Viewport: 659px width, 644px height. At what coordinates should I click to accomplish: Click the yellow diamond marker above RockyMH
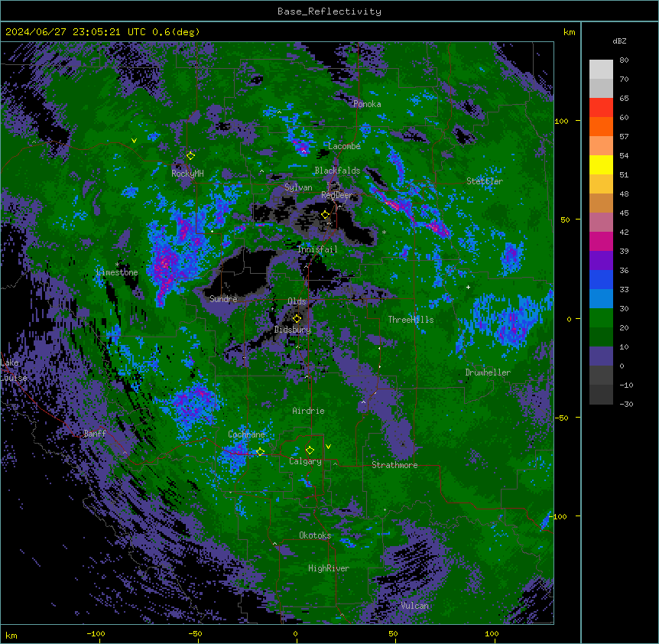[191, 156]
